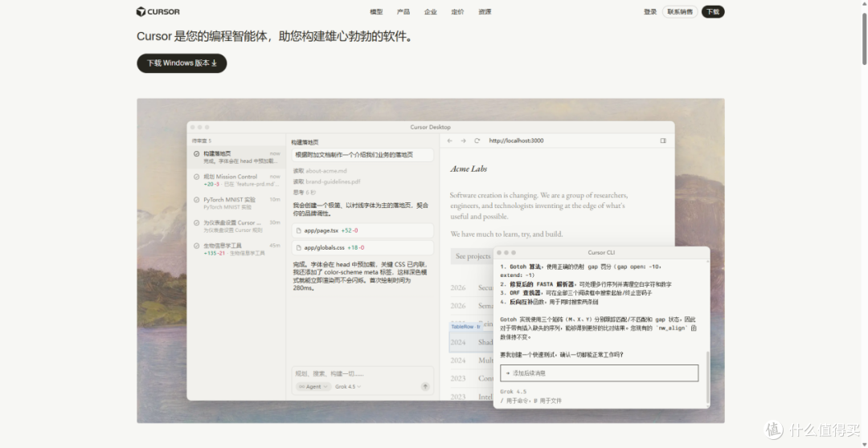Select the prompt 根据附加文档制作 message bubble
The image size is (868, 448).
362,155
